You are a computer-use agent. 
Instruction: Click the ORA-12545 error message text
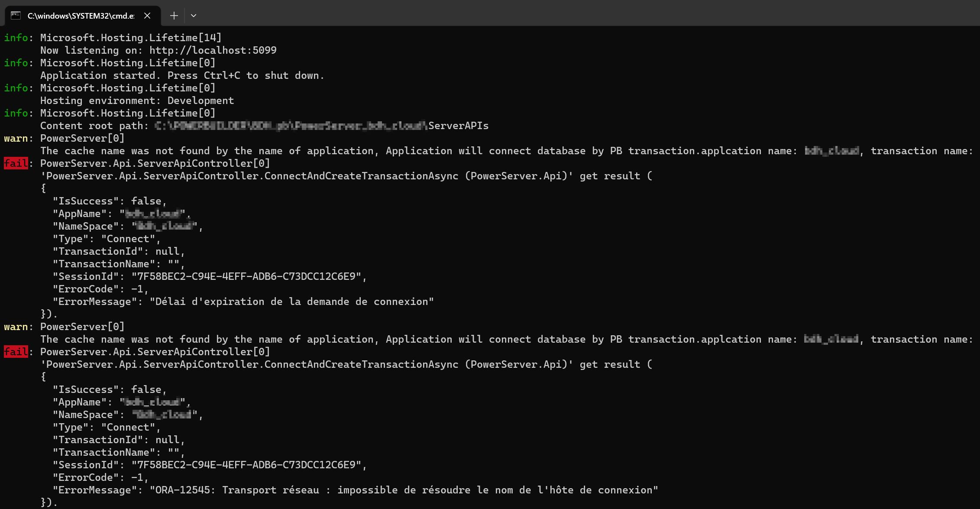pos(404,490)
